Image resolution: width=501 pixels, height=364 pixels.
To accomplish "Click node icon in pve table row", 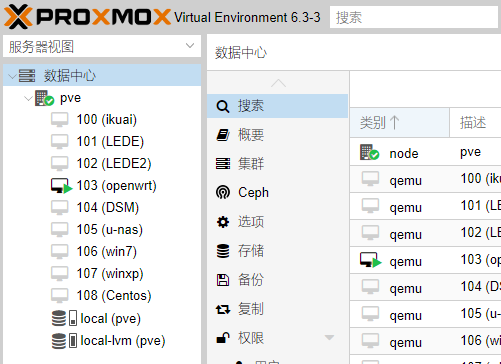I will point(369,152).
